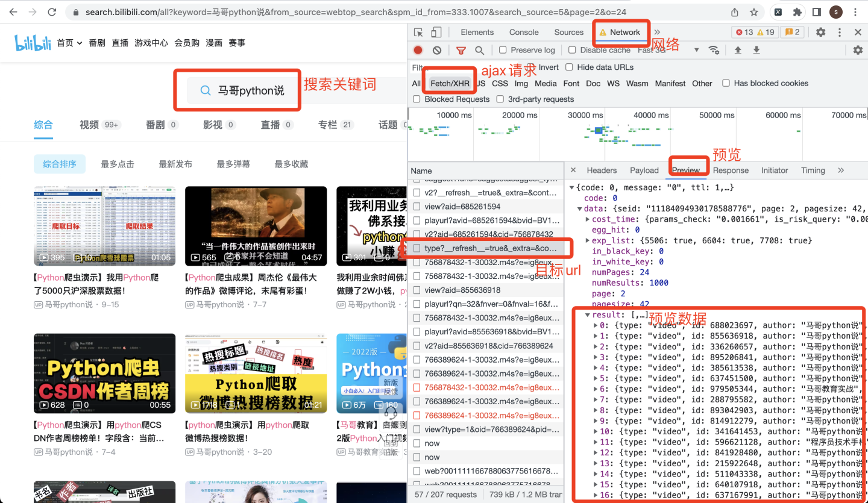Click the bilibili logo

33,42
